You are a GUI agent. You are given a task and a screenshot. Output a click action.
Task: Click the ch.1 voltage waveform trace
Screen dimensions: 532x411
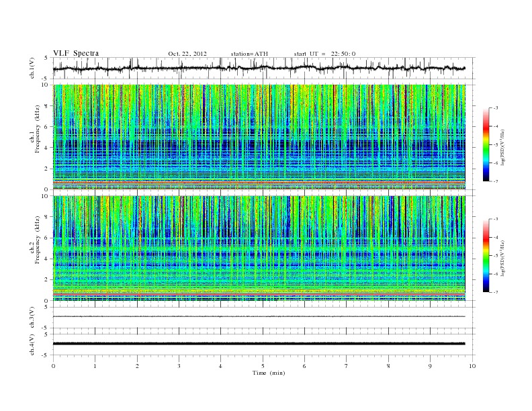259,68
